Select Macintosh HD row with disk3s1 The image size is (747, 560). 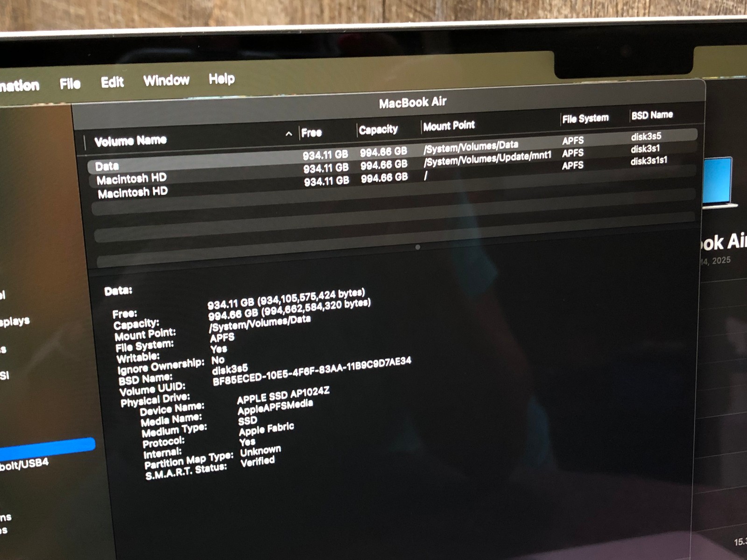coord(393,164)
